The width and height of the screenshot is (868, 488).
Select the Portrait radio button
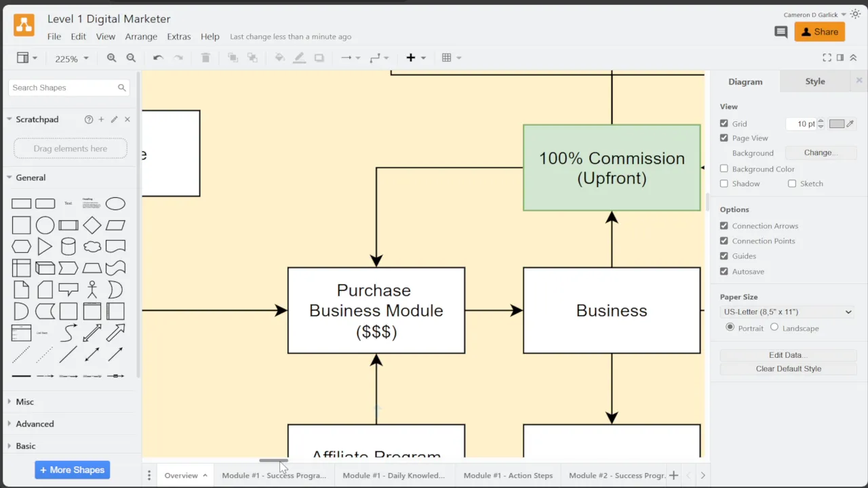tap(730, 327)
